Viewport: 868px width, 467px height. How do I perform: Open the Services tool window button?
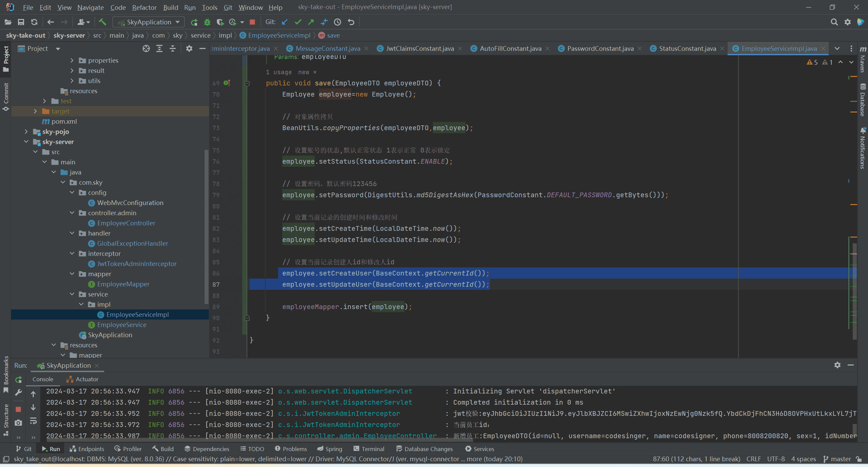[480, 449]
